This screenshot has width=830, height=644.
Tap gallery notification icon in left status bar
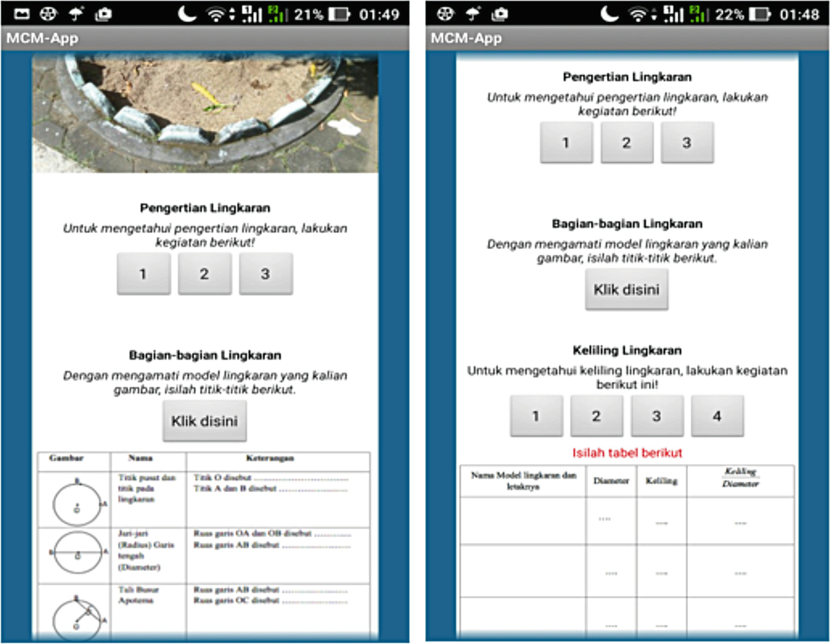click(22, 13)
